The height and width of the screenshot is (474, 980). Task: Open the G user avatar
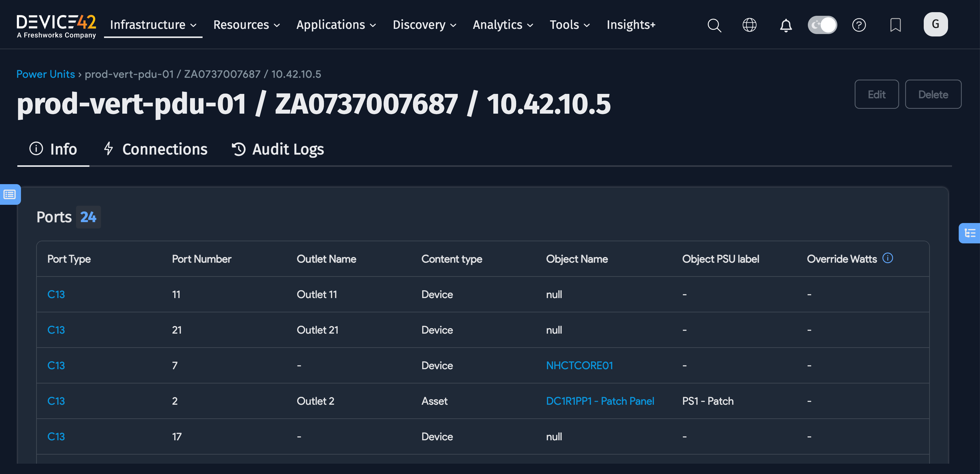[x=935, y=24]
